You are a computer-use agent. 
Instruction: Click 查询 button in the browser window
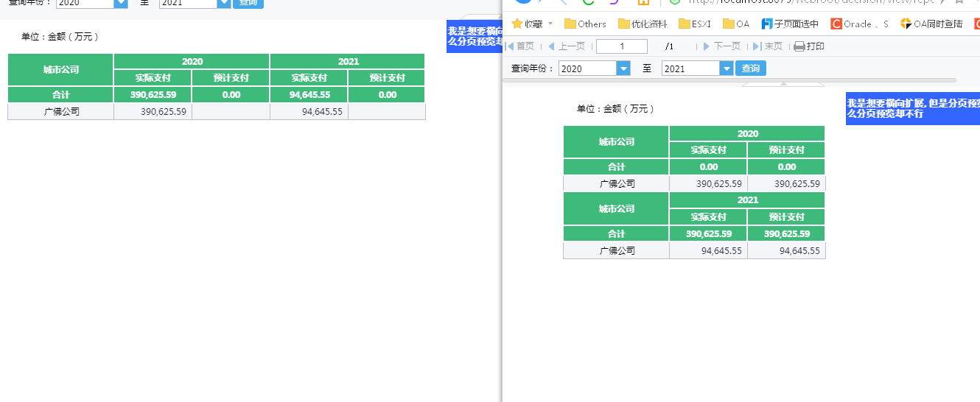(751, 68)
